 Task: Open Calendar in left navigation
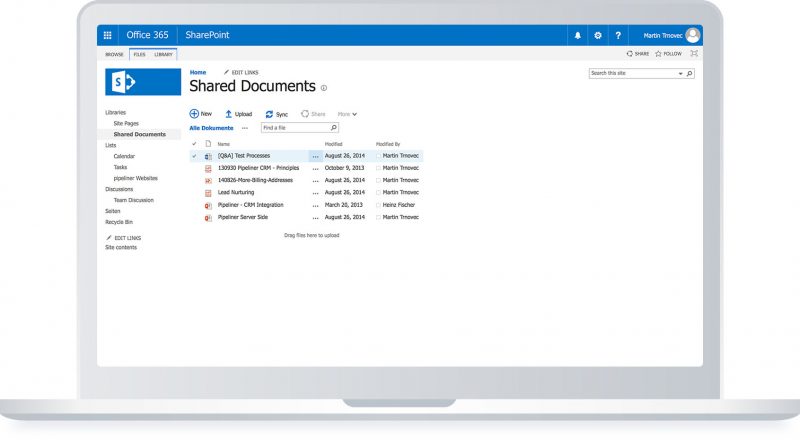pyautogui.click(x=124, y=156)
